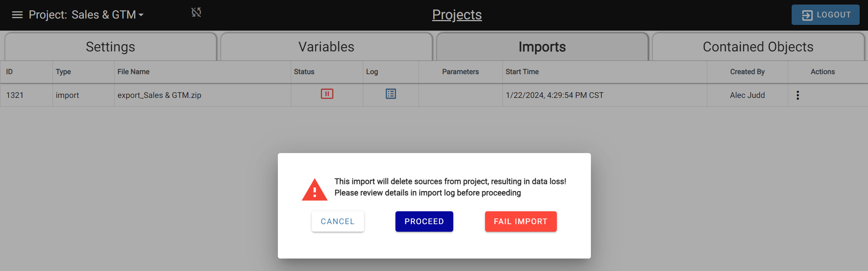Switch to the Variables tab
Screen dimensions: 868x271
[x=326, y=47]
